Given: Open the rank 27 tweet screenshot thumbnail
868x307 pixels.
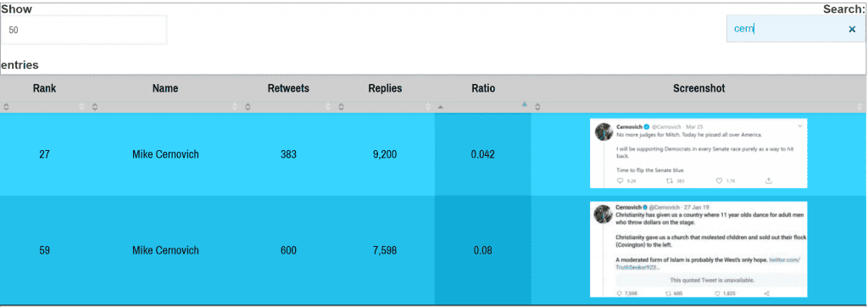Looking at the screenshot, I should (x=698, y=153).
